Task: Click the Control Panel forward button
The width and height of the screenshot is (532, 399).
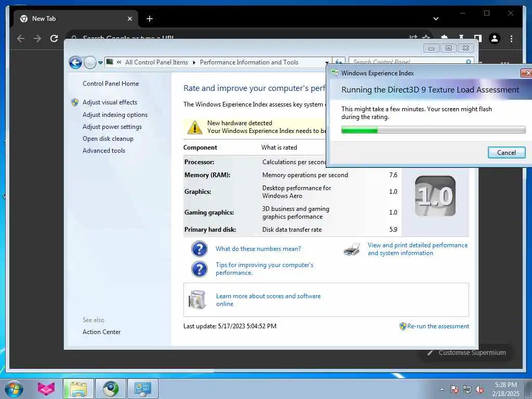Action: [90, 62]
